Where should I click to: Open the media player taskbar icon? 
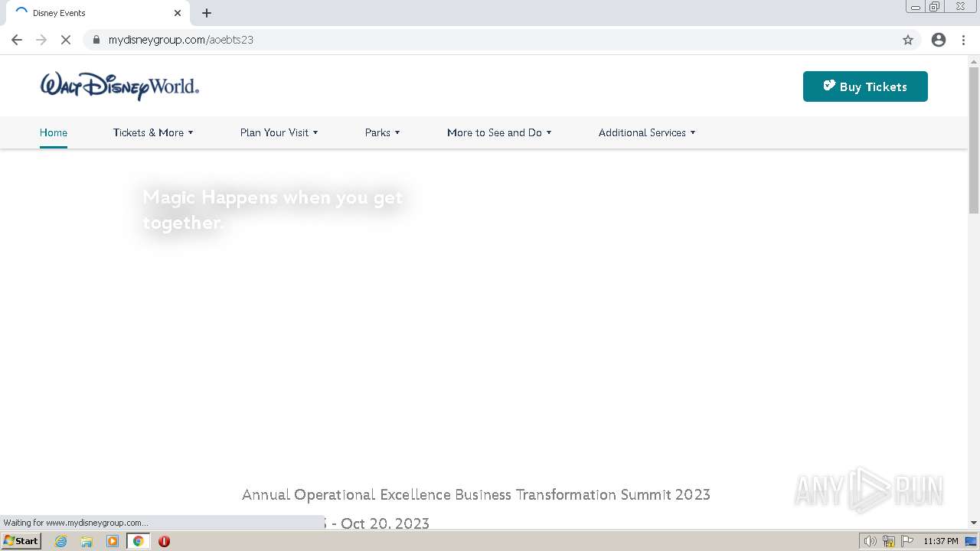113,541
